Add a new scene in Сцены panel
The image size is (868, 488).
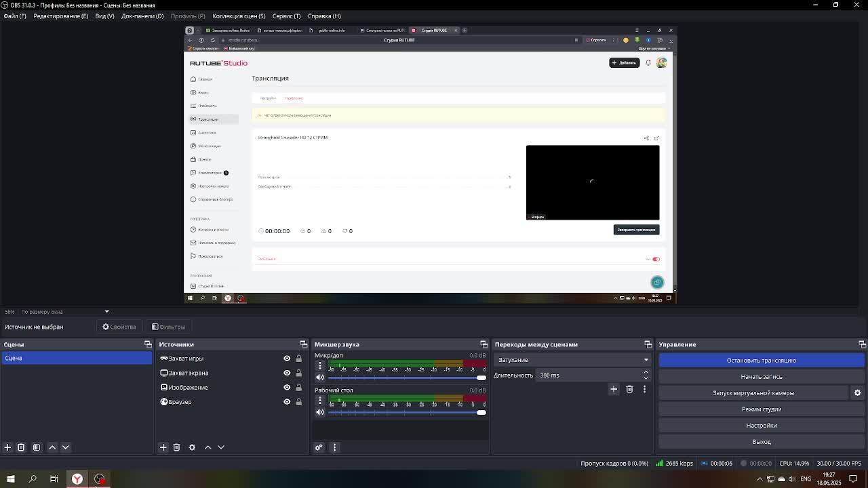click(x=7, y=447)
